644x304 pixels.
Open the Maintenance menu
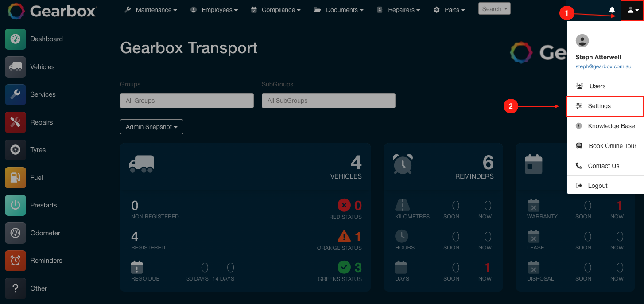click(151, 9)
